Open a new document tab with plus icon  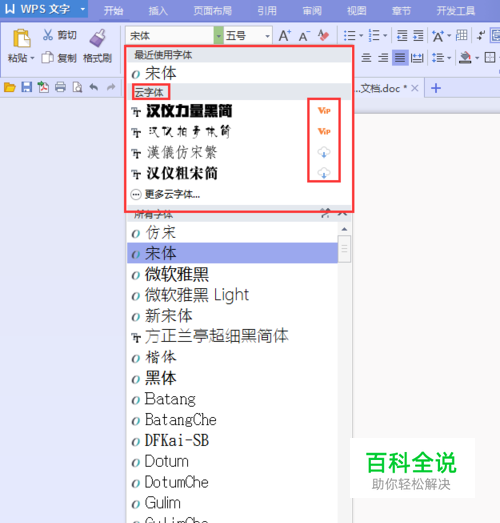(436, 88)
